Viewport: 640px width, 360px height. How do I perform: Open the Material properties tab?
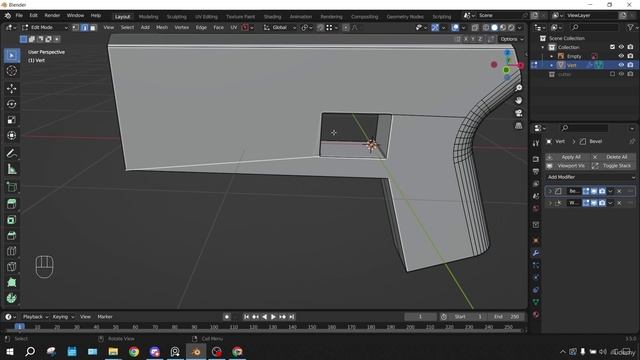click(536, 314)
